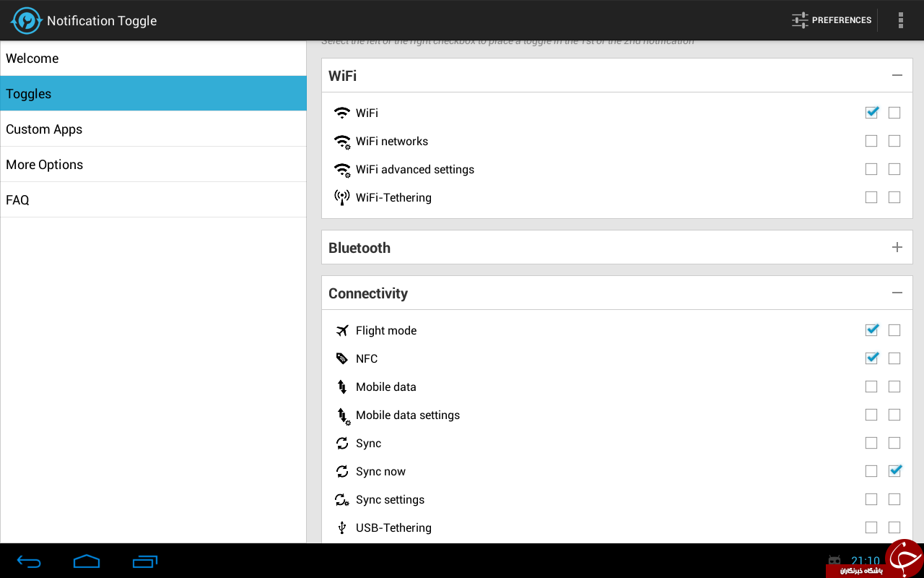Viewport: 924px width, 578px height.
Task: Click the Notification Toggle title text
Action: 102,21
